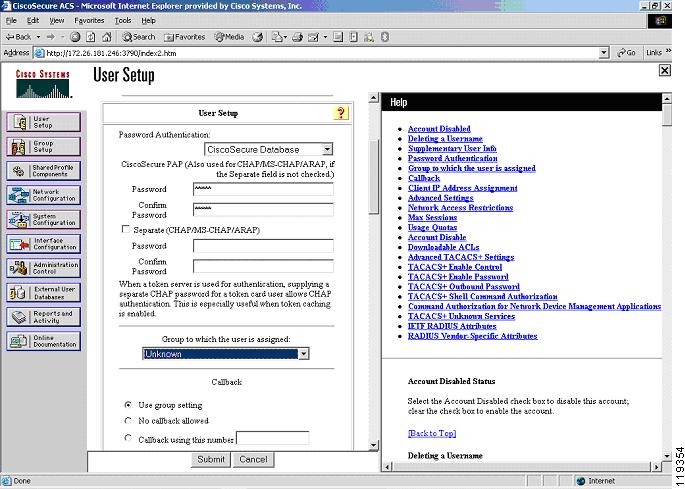Image resolution: width=685 pixels, height=489 pixels.
Task: Open System Configuration in the sidebar
Action: [x=44, y=219]
